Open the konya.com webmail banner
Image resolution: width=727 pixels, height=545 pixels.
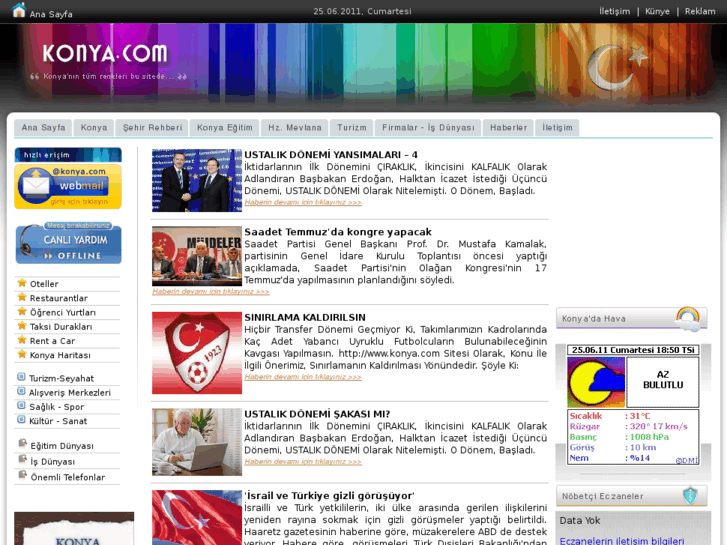tap(68, 186)
